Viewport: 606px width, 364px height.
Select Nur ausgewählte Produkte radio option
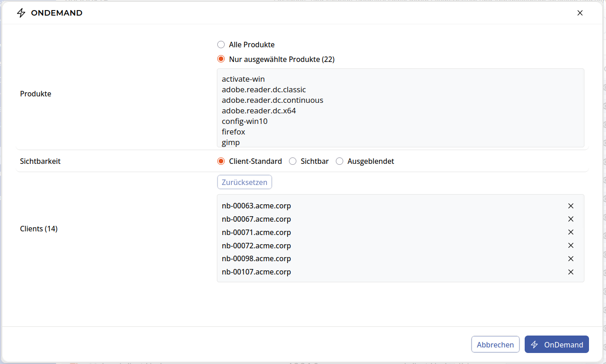pos(221,59)
